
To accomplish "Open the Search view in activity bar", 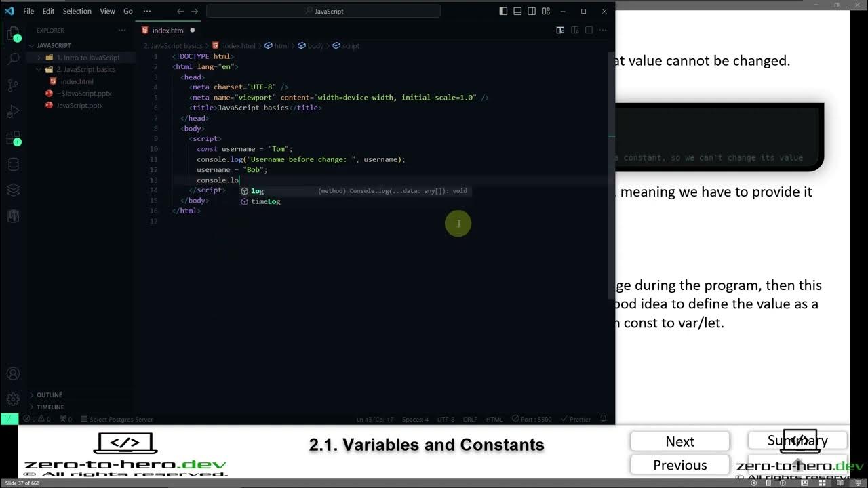I will click(x=13, y=59).
